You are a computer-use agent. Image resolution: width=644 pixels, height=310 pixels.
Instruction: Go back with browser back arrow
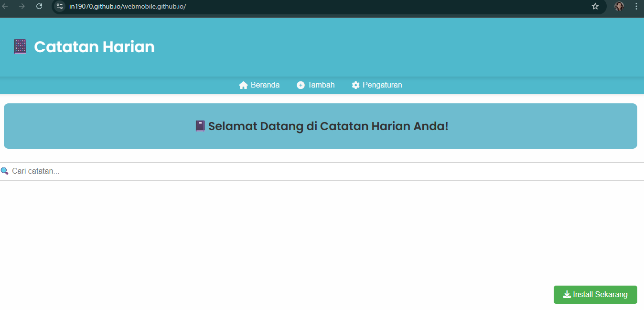pyautogui.click(x=5, y=6)
